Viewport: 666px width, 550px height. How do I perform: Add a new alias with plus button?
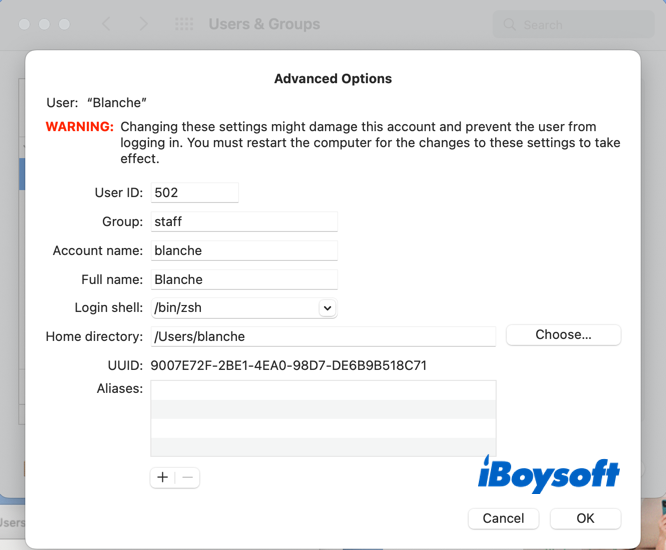tap(163, 478)
